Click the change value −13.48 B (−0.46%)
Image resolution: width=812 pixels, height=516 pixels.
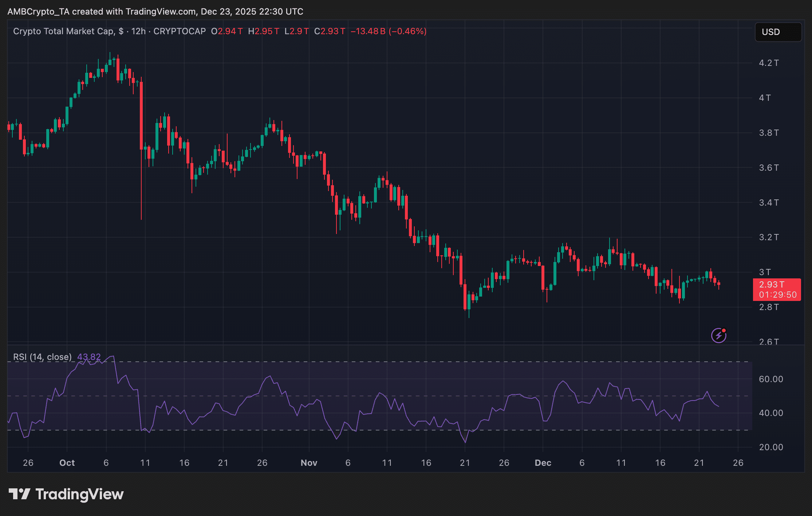[x=388, y=31]
